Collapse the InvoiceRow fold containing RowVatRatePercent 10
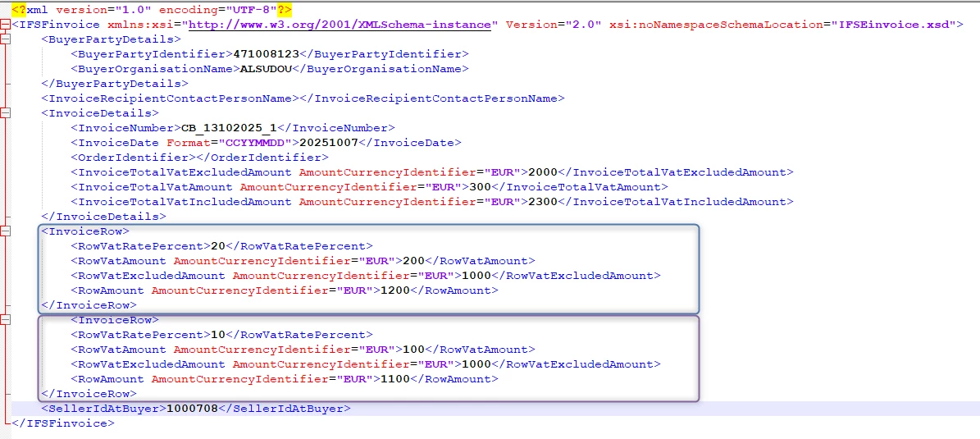This screenshot has height=439, width=980. [x=6, y=320]
